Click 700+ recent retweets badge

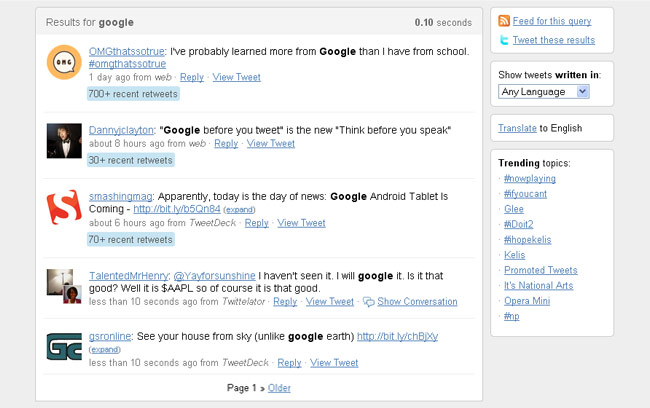coord(133,94)
